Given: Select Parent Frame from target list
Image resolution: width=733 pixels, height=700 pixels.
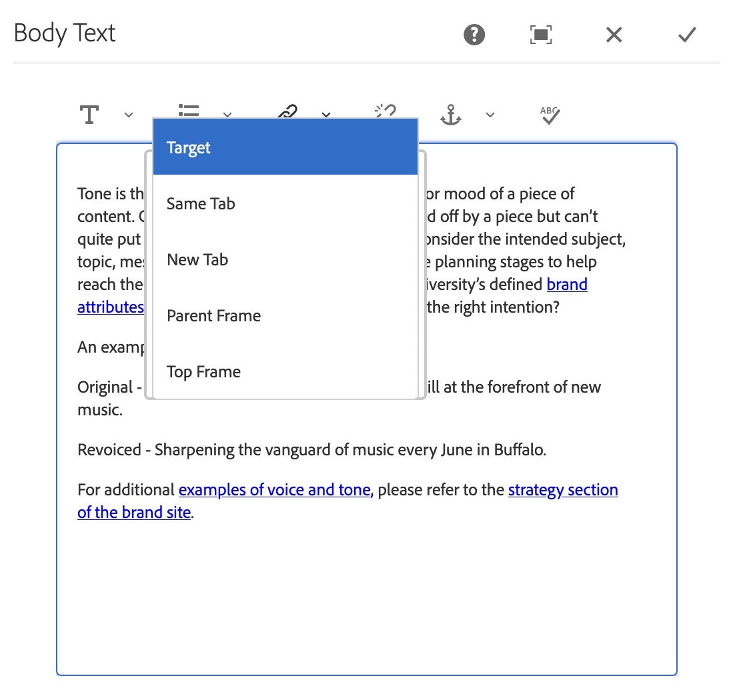Looking at the screenshot, I should [285, 315].
